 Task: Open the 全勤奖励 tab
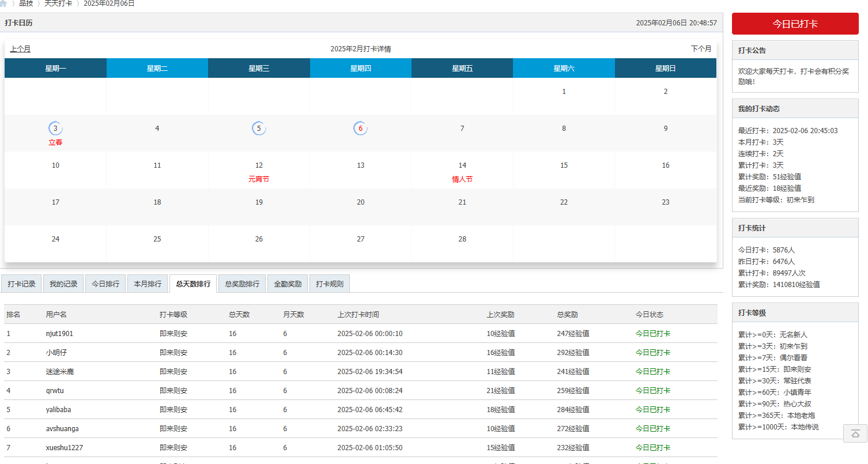click(x=288, y=284)
